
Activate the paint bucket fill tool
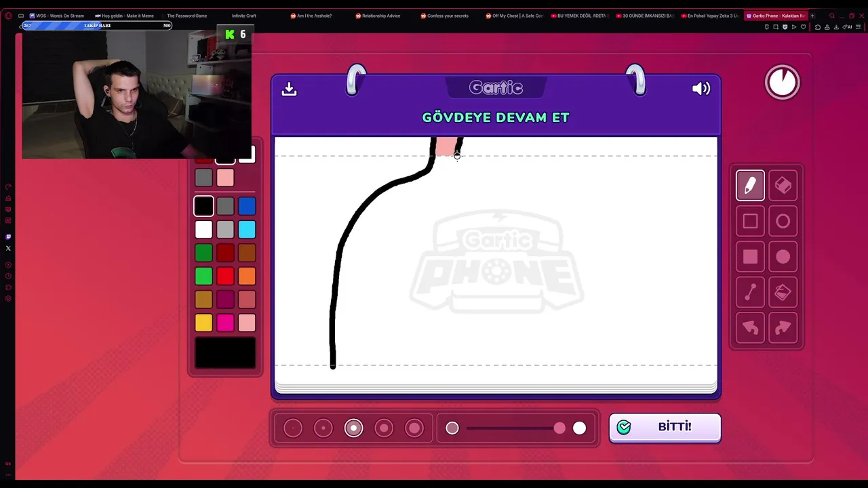coord(783,292)
